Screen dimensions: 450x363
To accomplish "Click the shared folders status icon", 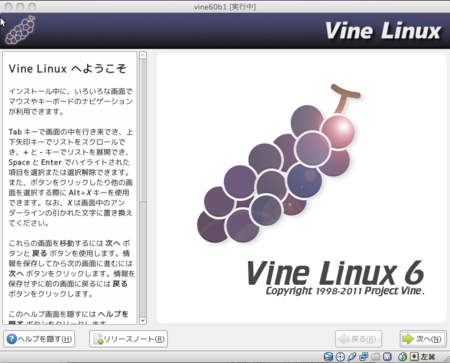I will point(375,357).
